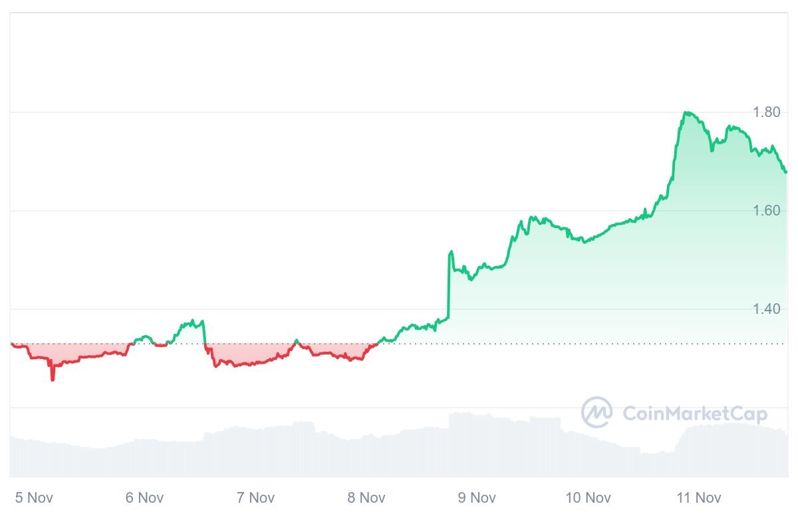Image resolution: width=798 pixels, height=532 pixels.
Task: Select the 11 Nov date label
Action: [699, 497]
